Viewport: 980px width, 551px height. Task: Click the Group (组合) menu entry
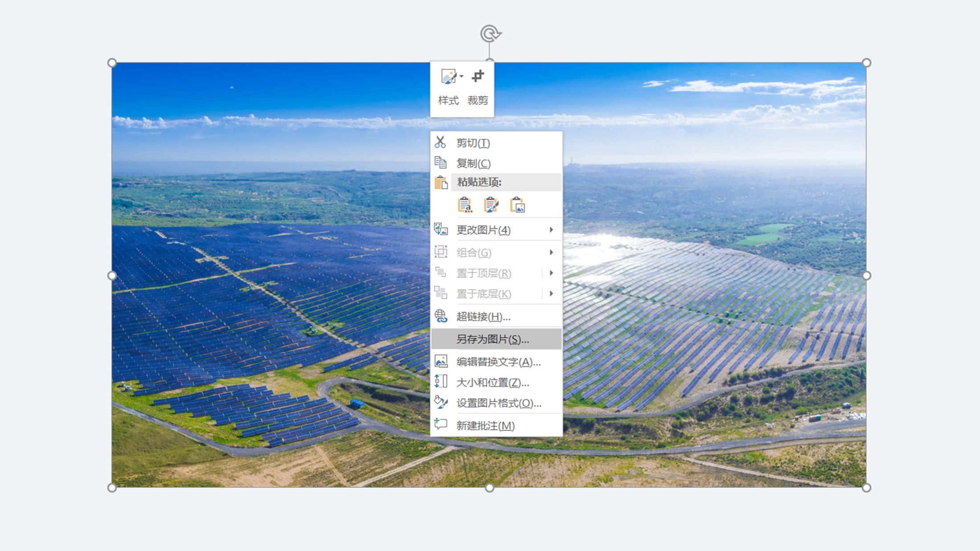[x=496, y=253]
